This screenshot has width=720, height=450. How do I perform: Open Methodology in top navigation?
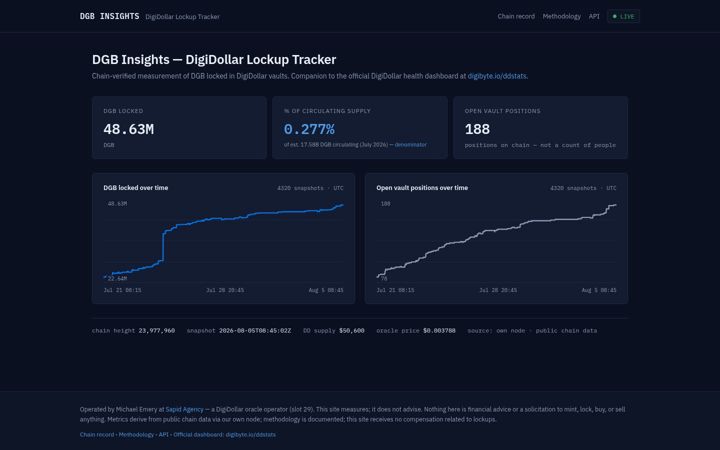click(561, 17)
